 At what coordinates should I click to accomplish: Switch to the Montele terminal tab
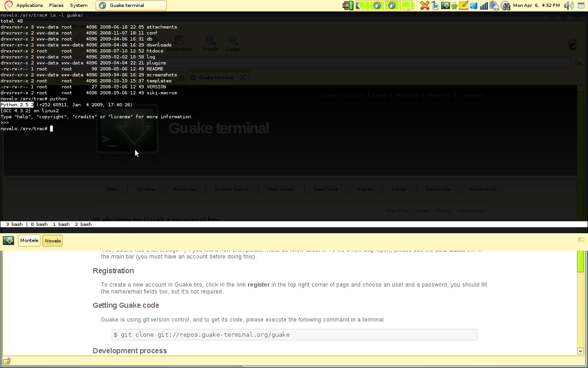(29, 241)
